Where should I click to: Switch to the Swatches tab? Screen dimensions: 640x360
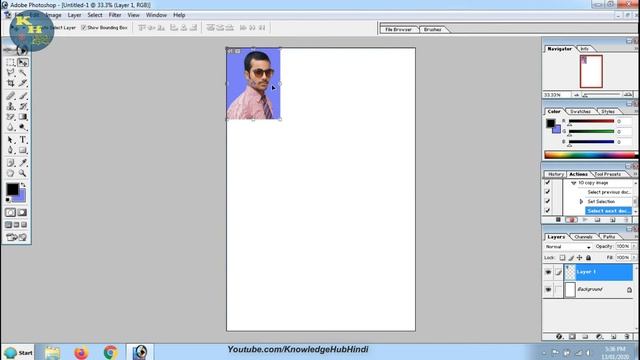580,111
